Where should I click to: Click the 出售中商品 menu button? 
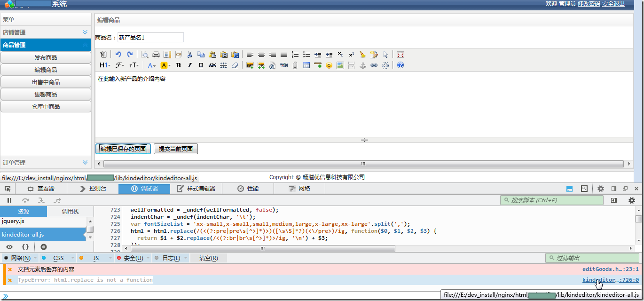point(46,82)
